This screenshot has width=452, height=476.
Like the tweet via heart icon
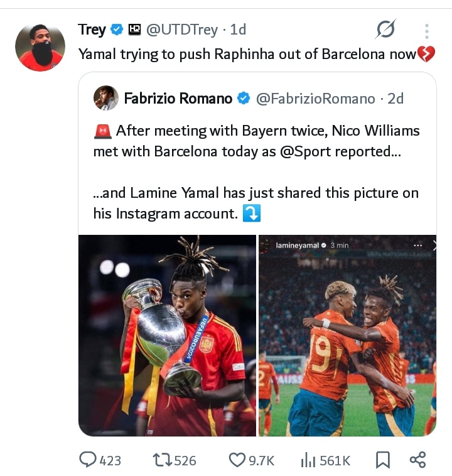pyautogui.click(x=237, y=460)
